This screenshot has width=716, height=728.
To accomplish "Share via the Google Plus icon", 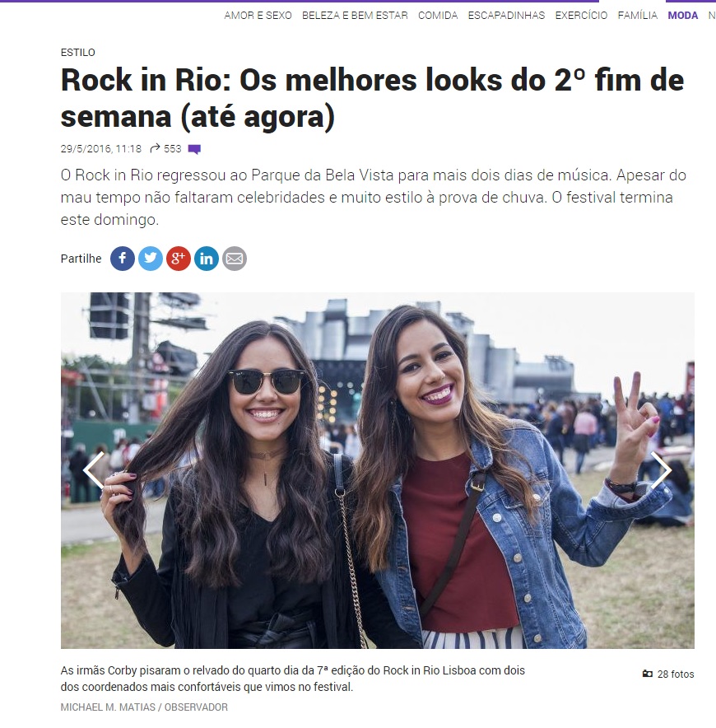I will pyautogui.click(x=179, y=259).
